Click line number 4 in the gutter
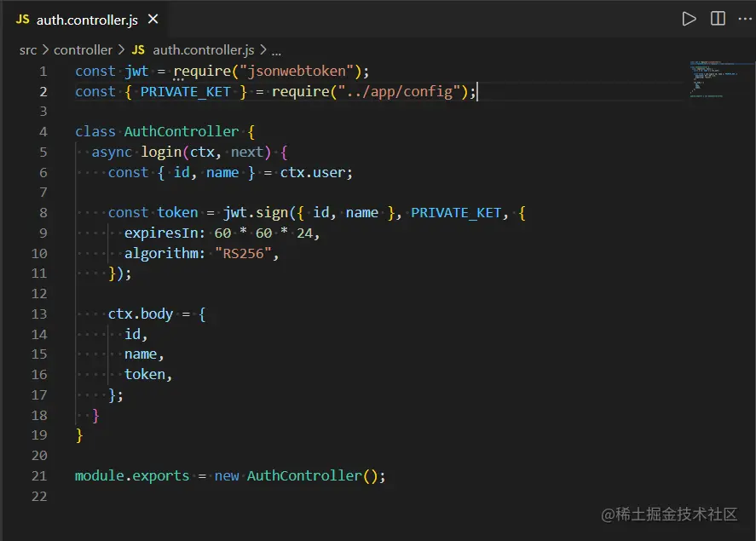The image size is (756, 541). (x=43, y=131)
